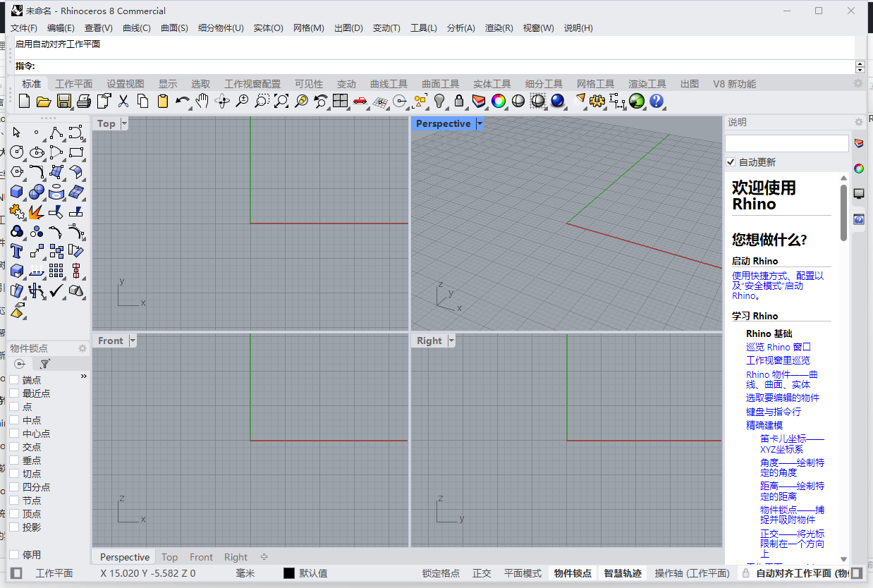Viewport: 873px width, 588px height.
Task: Click the help panel search field
Action: (x=787, y=143)
